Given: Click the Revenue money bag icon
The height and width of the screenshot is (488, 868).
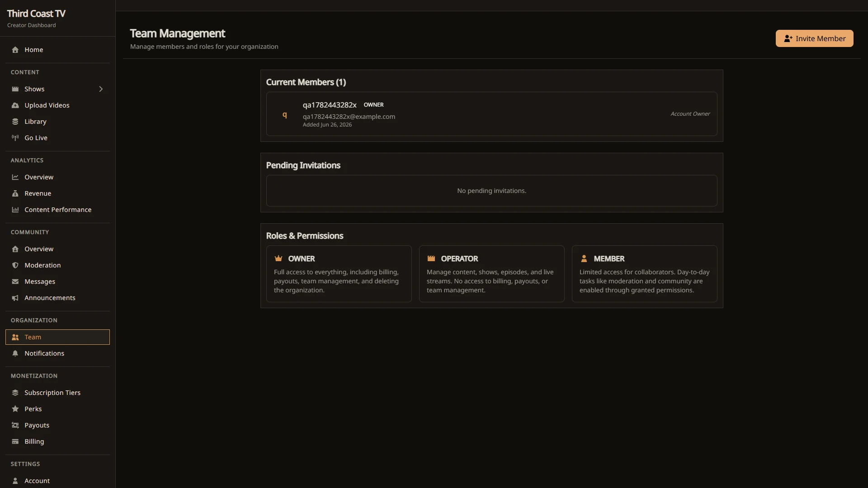Looking at the screenshot, I should click(15, 193).
